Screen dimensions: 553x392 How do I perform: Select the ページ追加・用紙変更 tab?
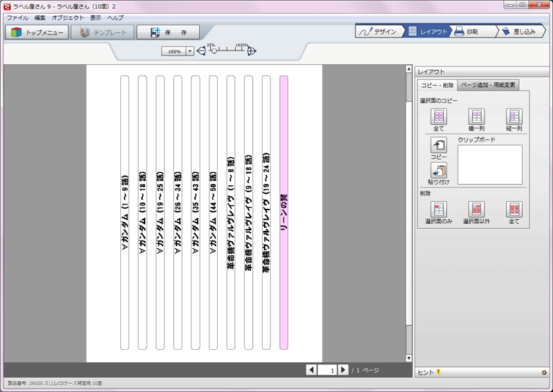(488, 85)
